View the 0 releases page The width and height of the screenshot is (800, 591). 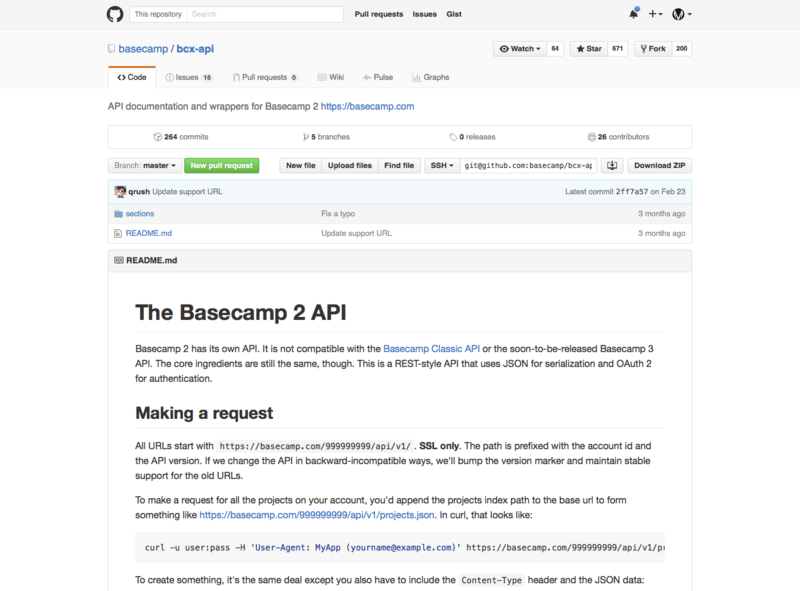[x=472, y=137]
